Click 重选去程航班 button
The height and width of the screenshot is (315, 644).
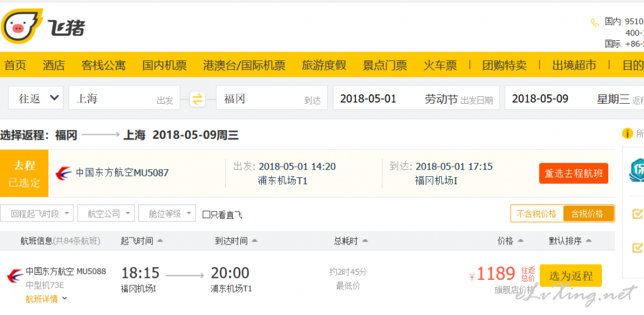[574, 174]
